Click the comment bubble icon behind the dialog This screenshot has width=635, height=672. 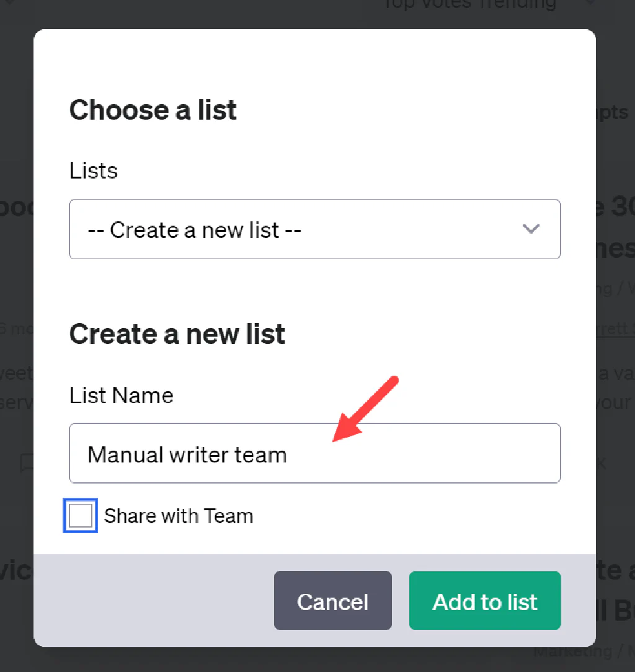[x=27, y=463]
